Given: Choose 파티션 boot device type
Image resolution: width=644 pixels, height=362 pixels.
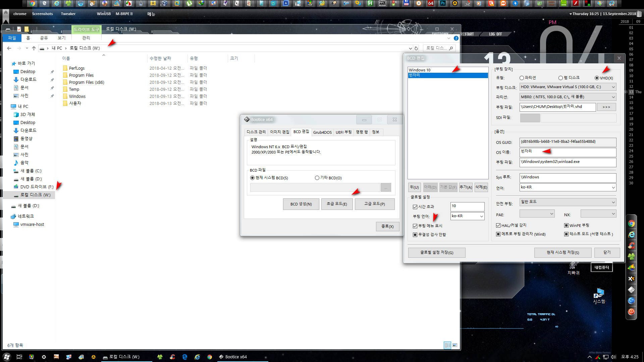Looking at the screenshot, I should [522, 78].
